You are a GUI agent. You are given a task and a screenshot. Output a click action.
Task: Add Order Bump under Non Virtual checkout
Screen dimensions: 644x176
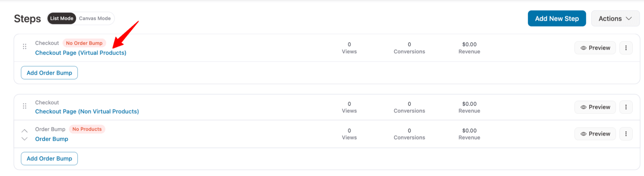(x=49, y=159)
